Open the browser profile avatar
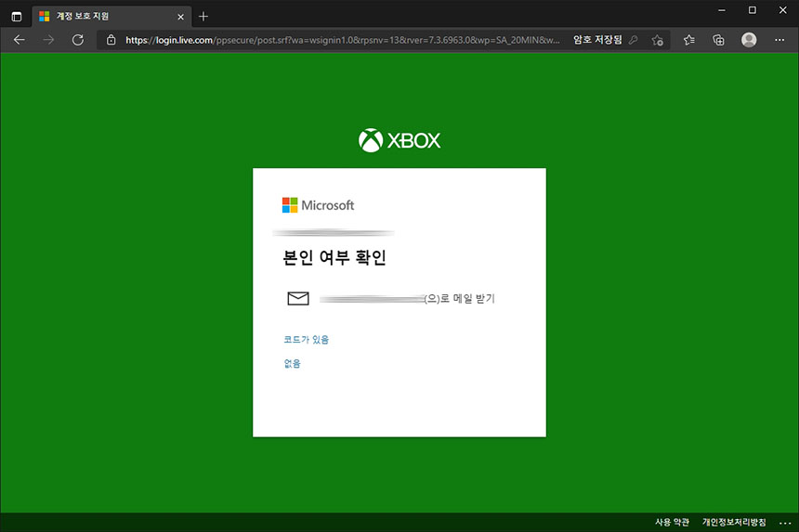 click(749, 40)
